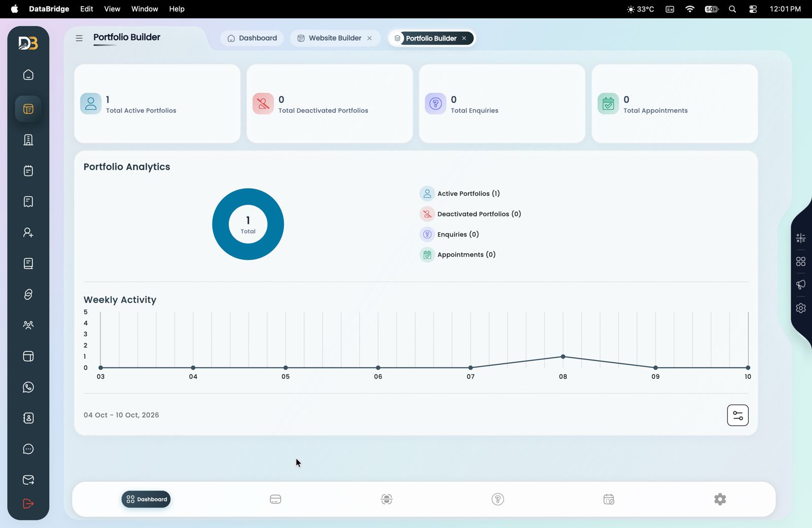Open the macOS Control Center icon
Screen dimensions: 812x528
[753, 9]
